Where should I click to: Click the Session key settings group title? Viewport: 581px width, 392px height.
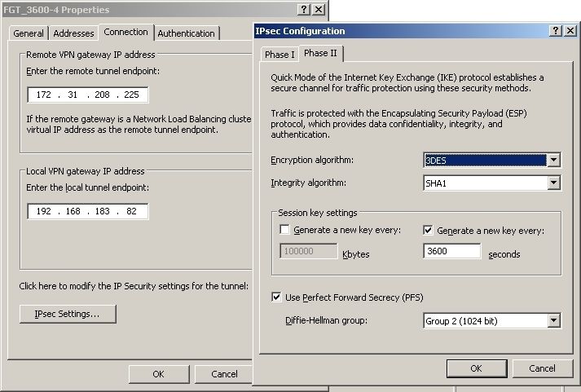(318, 213)
